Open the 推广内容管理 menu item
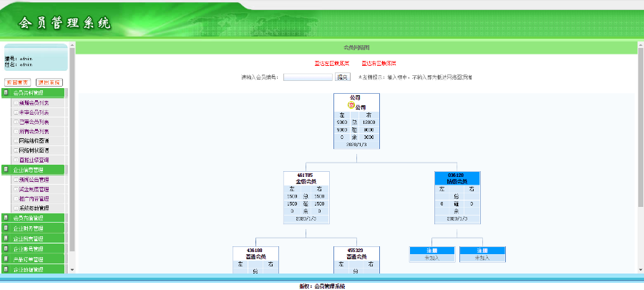Viewport: 644px width, 290px height. (34, 199)
